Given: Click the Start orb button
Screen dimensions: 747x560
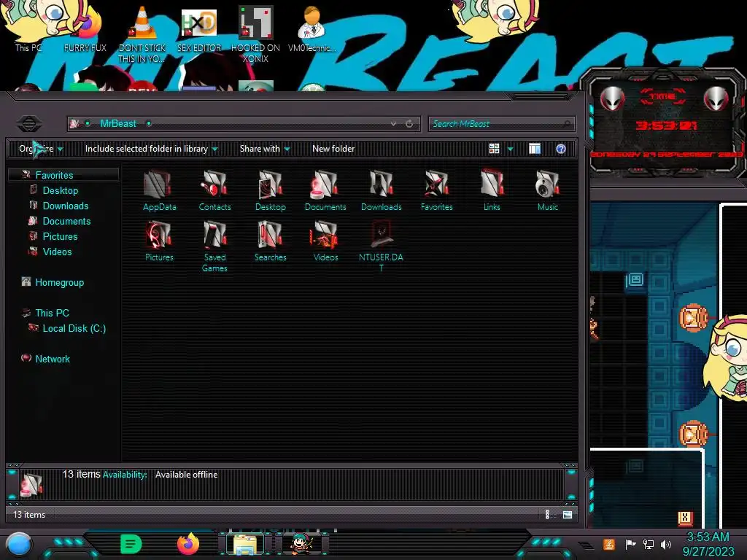Looking at the screenshot, I should (19, 545).
